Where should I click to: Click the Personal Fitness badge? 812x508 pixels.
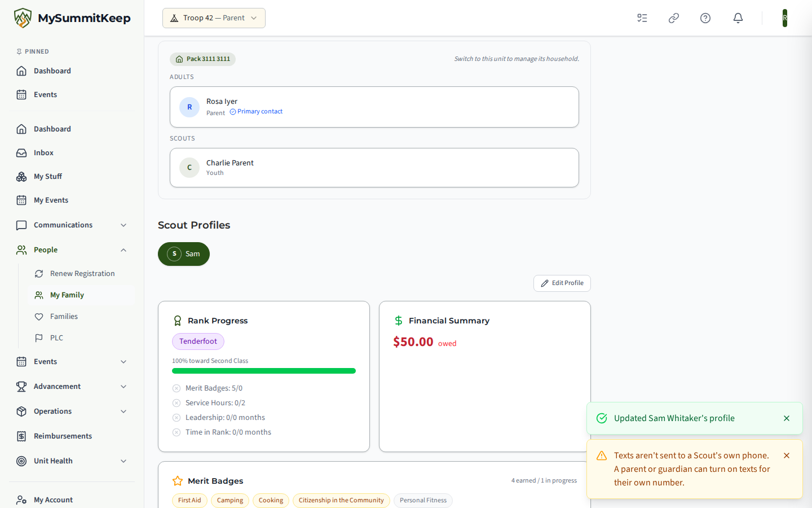tap(423, 501)
